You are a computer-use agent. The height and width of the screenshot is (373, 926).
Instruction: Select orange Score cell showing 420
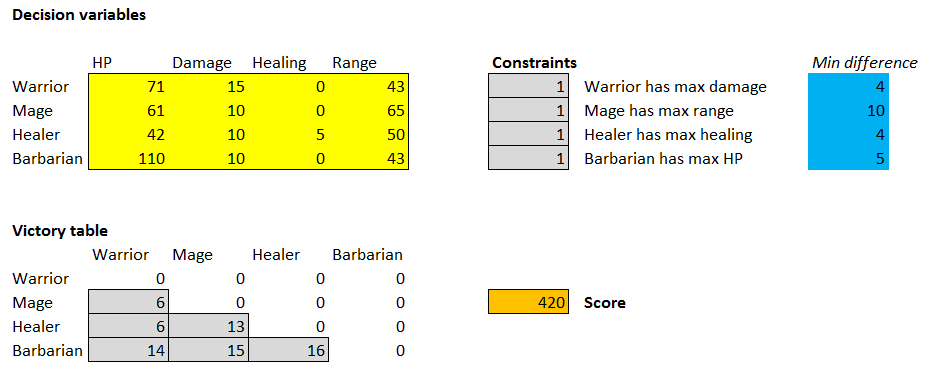(529, 303)
